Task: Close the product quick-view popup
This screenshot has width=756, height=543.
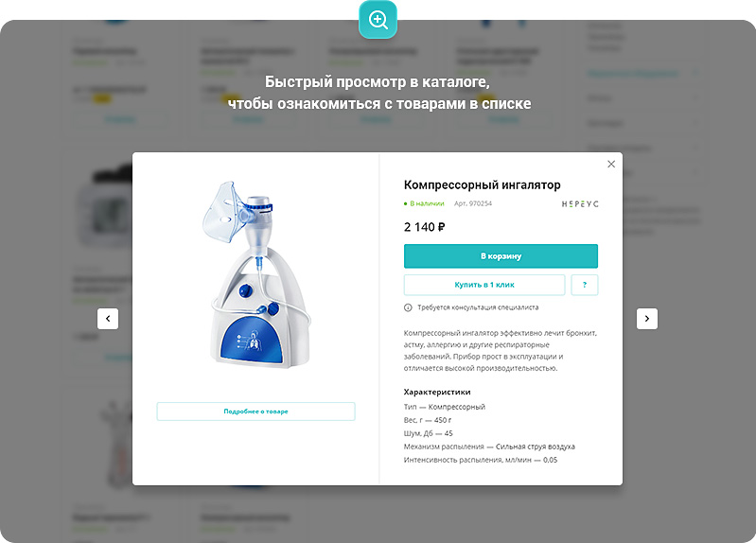Action: (611, 164)
